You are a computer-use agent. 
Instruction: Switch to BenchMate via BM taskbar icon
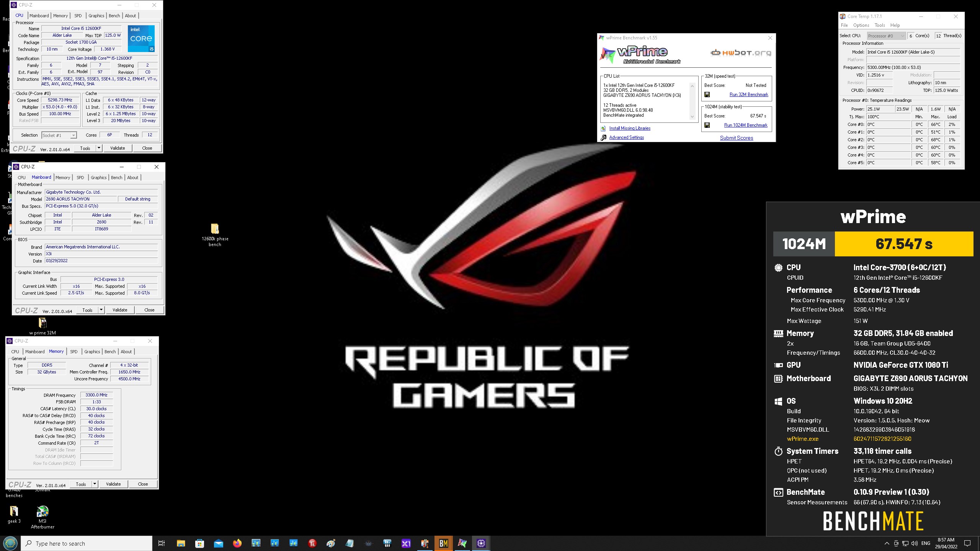[x=443, y=543]
